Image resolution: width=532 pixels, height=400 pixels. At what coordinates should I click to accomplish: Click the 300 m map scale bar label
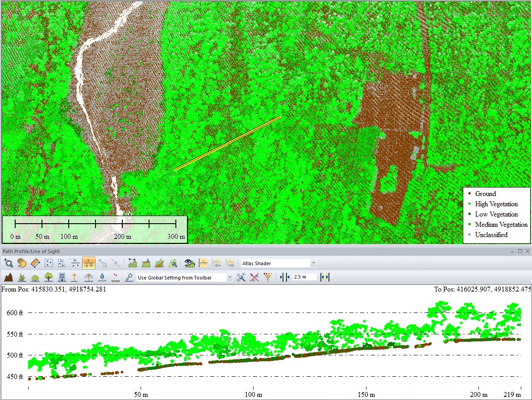pyautogui.click(x=176, y=237)
